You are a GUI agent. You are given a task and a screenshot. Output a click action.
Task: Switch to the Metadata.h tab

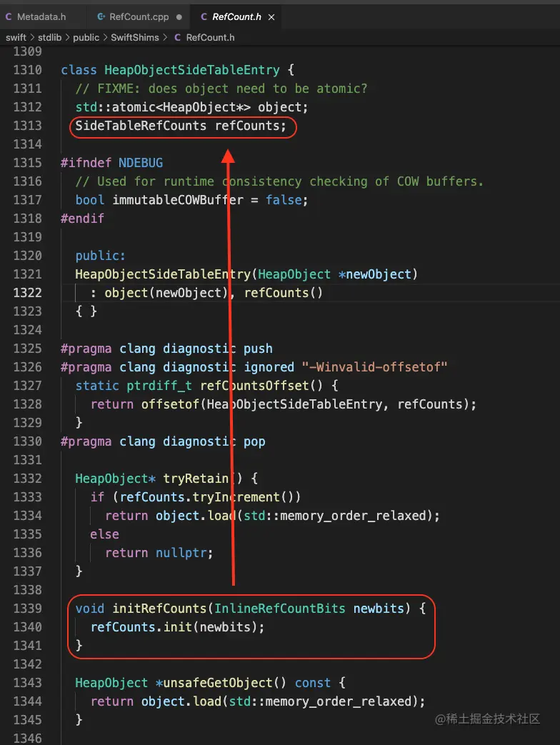click(x=36, y=16)
